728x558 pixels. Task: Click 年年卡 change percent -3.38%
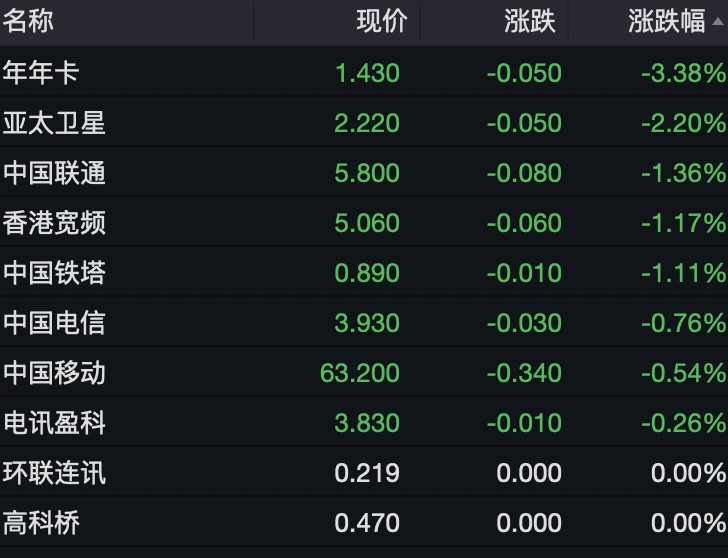(x=684, y=73)
